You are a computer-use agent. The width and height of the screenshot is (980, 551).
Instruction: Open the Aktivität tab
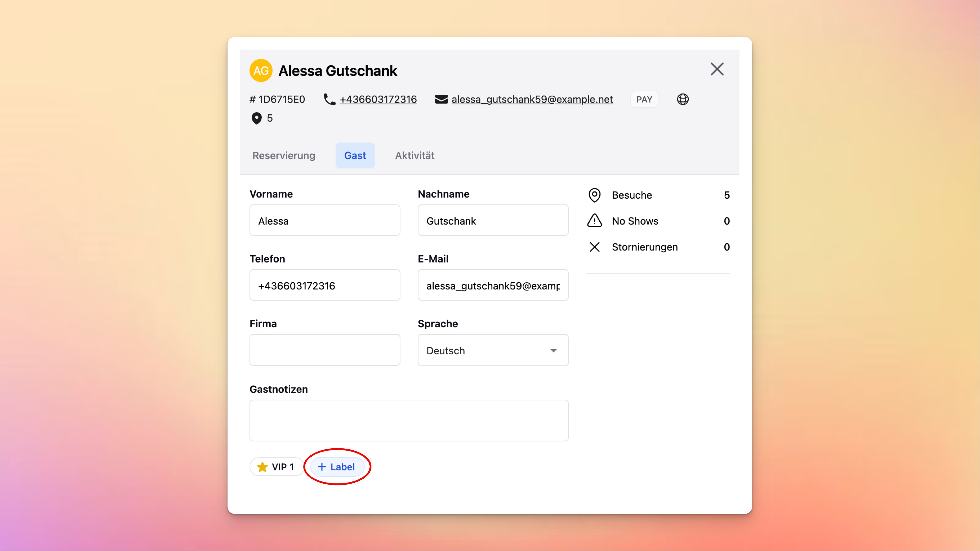(x=414, y=155)
